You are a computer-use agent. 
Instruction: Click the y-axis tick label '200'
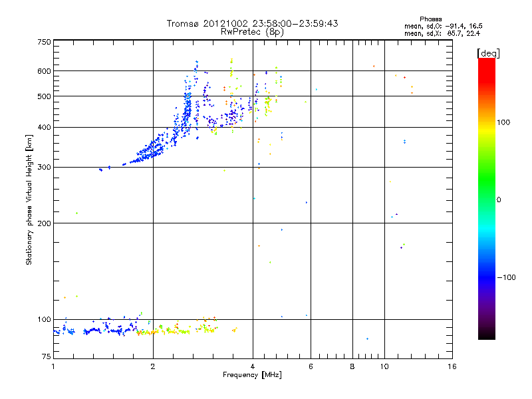(x=44, y=223)
